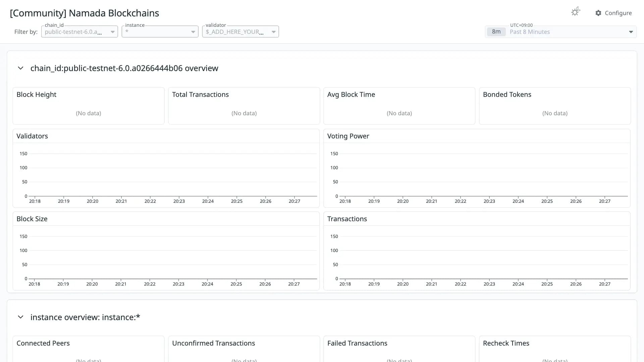The width and height of the screenshot is (644, 362).
Task: Click the 8m time badge
Action: click(x=496, y=32)
